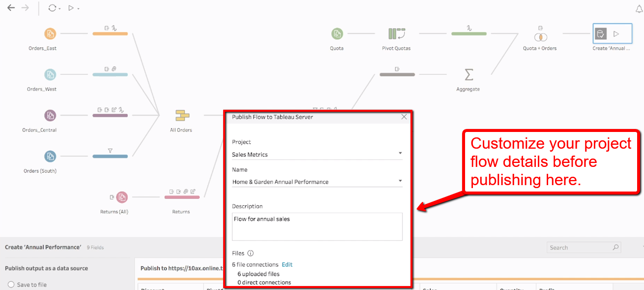The image size is (644, 290).
Task: Open the Name dropdown for the flow
Action: (317, 182)
